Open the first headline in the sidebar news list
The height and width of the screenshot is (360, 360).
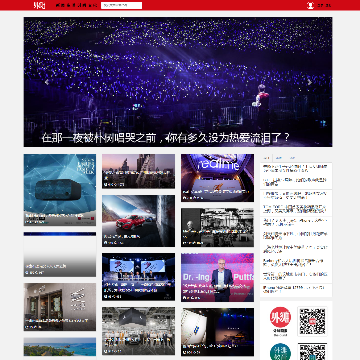point(295,168)
